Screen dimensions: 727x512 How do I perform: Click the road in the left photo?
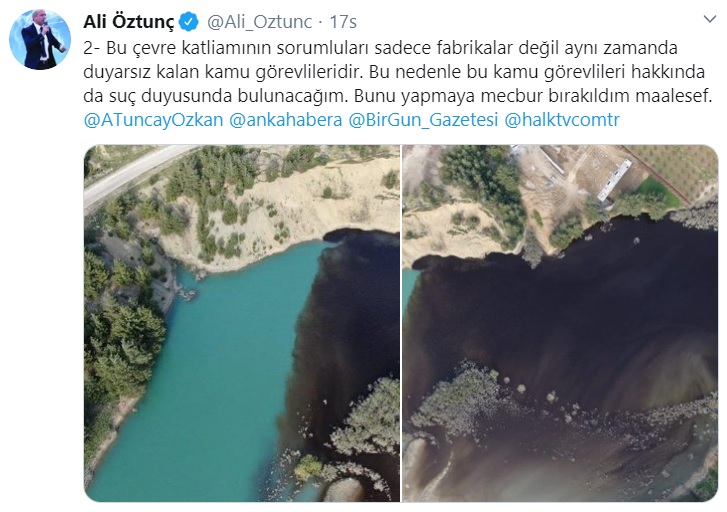click(x=132, y=172)
